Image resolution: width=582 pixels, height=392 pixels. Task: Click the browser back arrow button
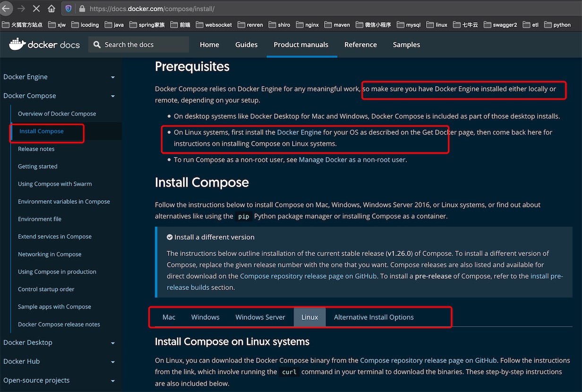click(x=6, y=9)
